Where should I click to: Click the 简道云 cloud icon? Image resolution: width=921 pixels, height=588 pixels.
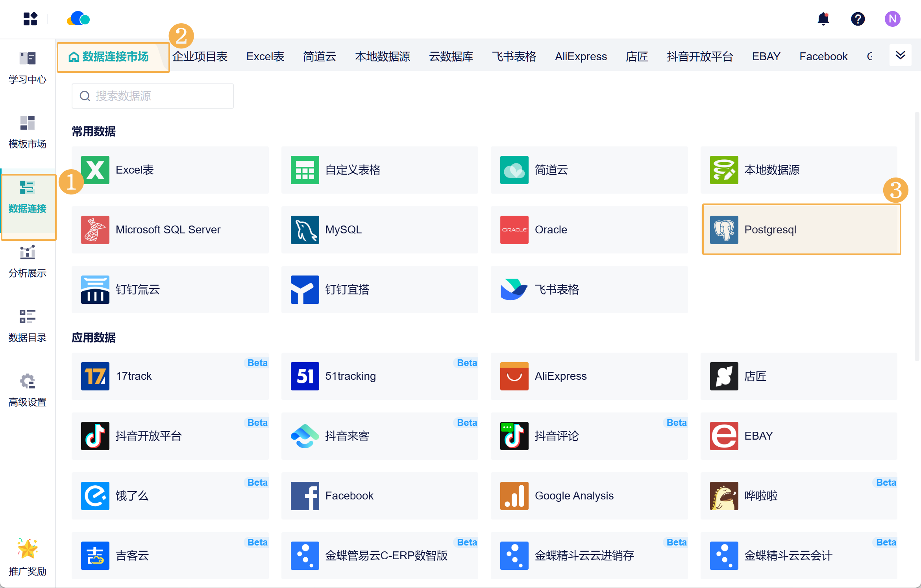(514, 170)
